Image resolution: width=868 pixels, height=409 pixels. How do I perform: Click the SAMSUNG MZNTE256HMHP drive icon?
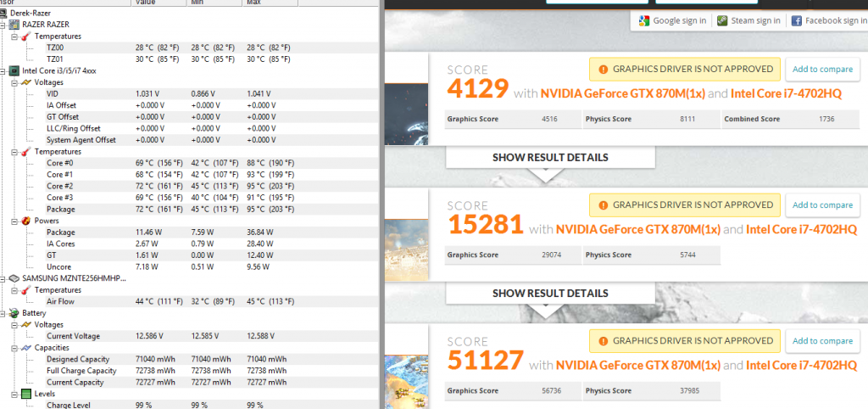[15, 278]
